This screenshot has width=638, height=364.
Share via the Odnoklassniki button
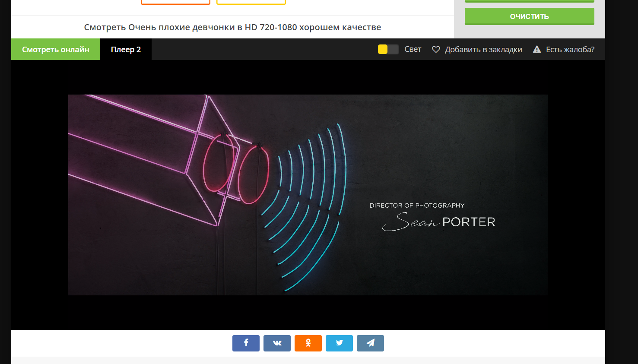click(x=308, y=343)
